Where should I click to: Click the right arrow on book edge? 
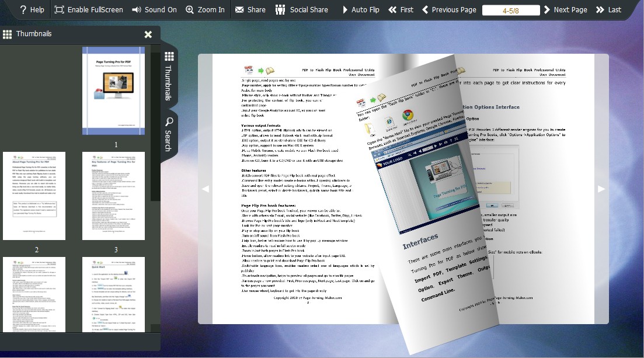tap(601, 189)
